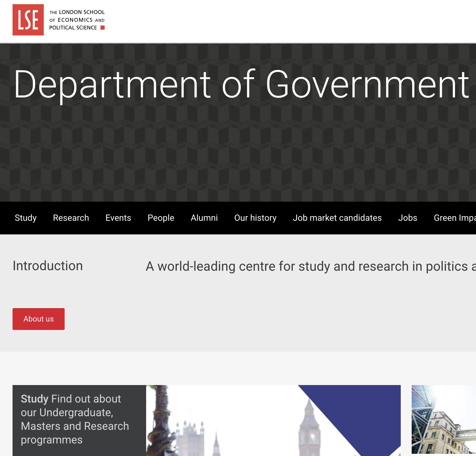Viewport: 476px width, 456px height.
Task: Select People in the navigation bar
Action: tap(161, 218)
